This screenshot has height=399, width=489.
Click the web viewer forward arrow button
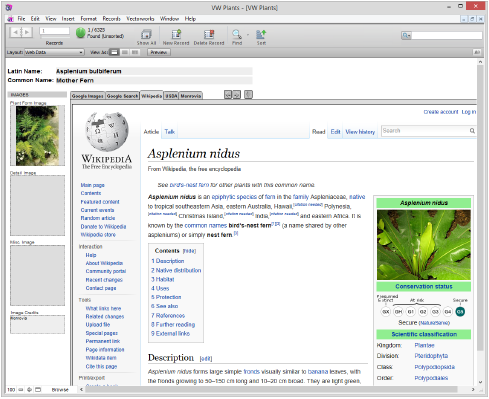click(x=236, y=95)
